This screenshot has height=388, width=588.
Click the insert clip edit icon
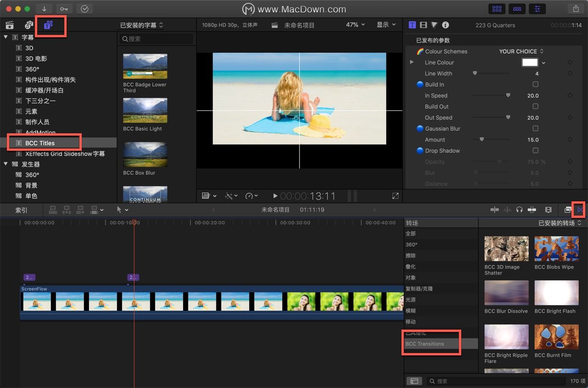coord(67,210)
